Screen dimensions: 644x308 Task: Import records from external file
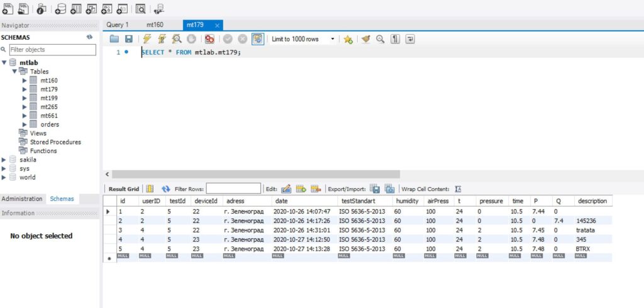tap(389, 189)
